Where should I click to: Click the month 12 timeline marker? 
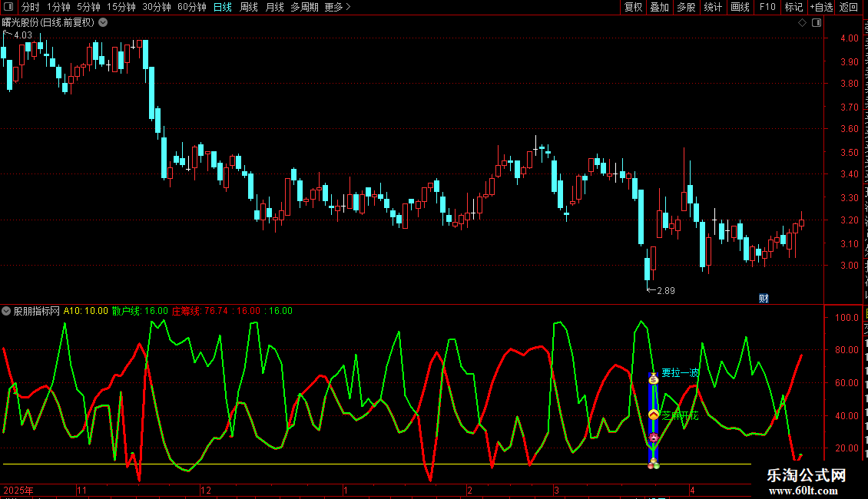click(x=206, y=490)
